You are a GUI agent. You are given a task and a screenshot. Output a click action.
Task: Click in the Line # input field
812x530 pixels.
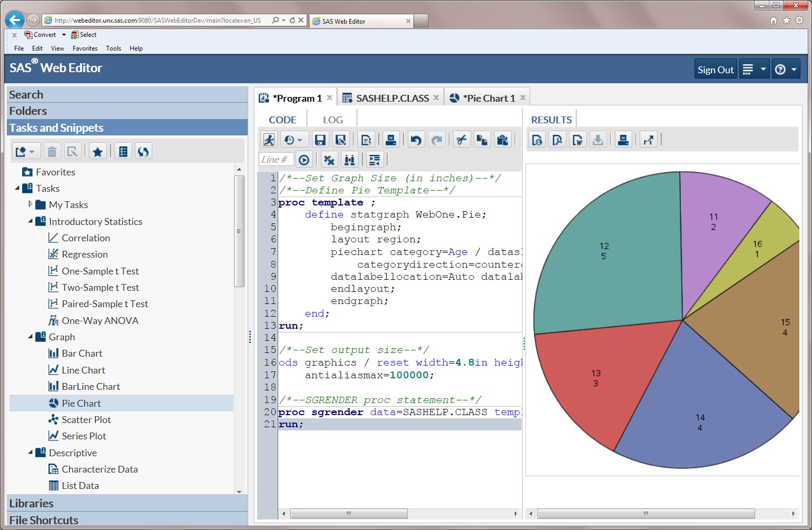[x=276, y=159]
